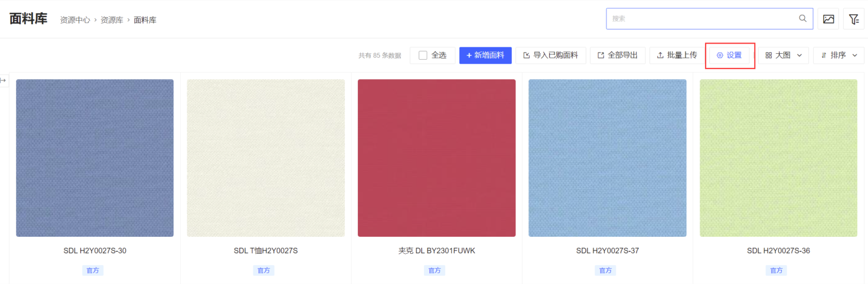The width and height of the screenshot is (868, 284).
Task: Open the filter funnel icon
Action: pos(854,19)
